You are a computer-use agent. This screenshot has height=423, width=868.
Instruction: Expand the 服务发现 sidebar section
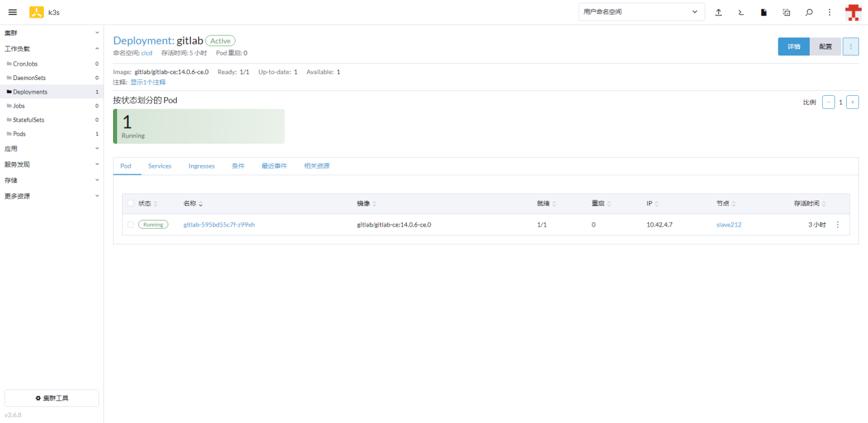coord(51,164)
